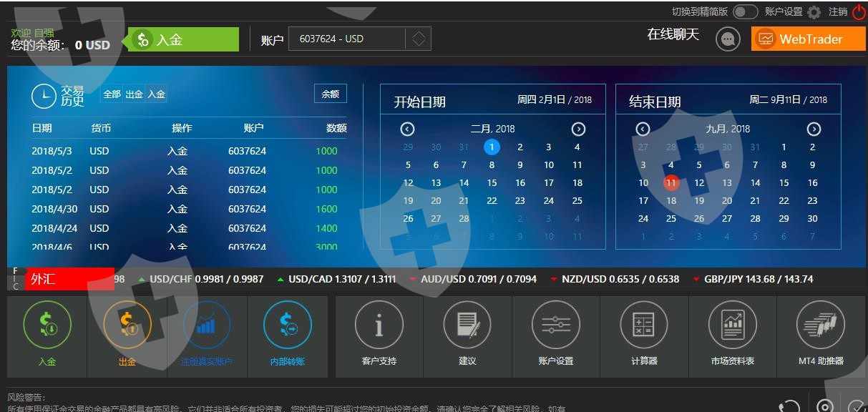Open the 建议 suggestion tile

coord(467,336)
